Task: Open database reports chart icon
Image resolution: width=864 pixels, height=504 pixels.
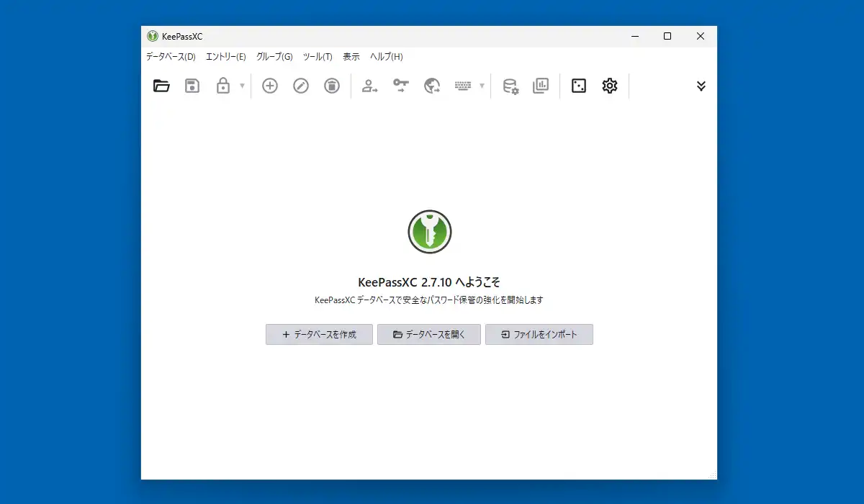Action: click(x=541, y=86)
